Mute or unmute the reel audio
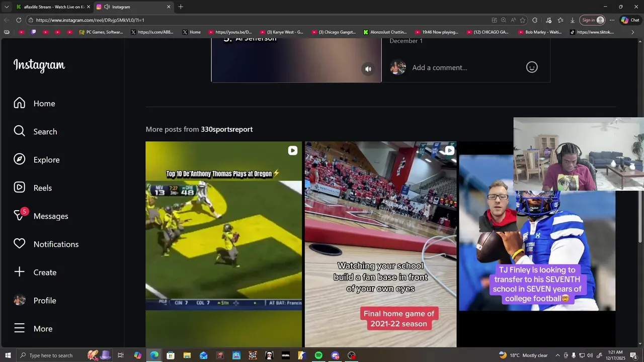Screen dimensions: 644x362 368,69
